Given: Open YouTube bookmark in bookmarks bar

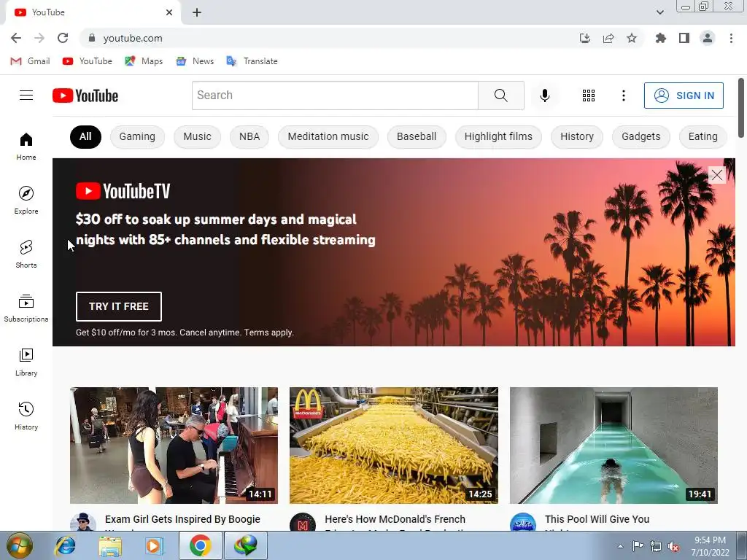Looking at the screenshot, I should [88, 61].
